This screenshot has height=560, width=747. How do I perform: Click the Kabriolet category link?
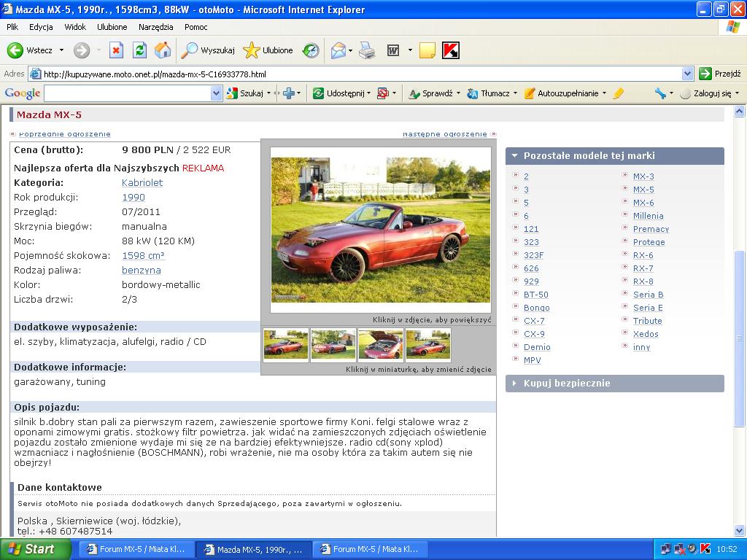(142, 182)
